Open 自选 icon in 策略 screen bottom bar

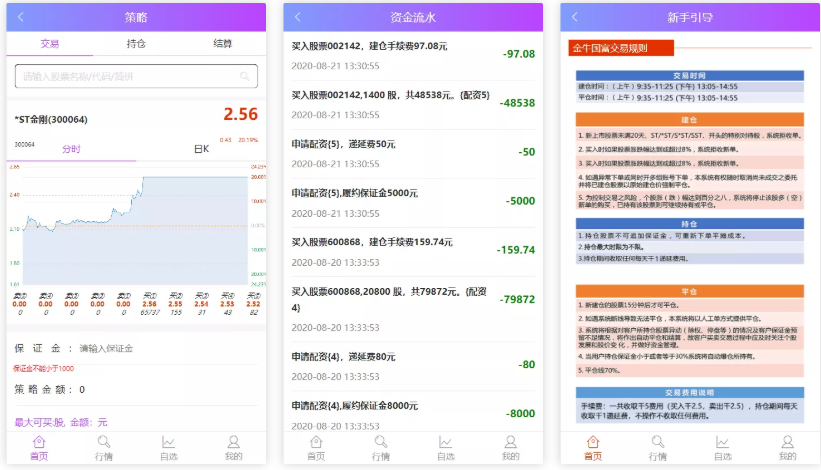[x=168, y=446]
